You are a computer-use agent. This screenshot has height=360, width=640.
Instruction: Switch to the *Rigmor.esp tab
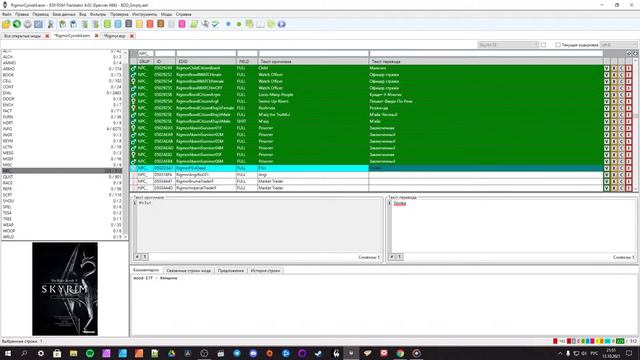coord(115,36)
